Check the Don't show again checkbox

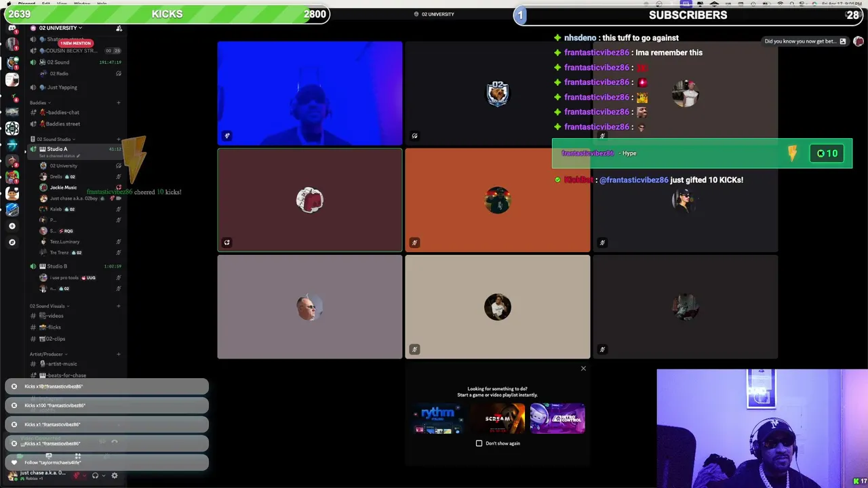click(x=479, y=443)
